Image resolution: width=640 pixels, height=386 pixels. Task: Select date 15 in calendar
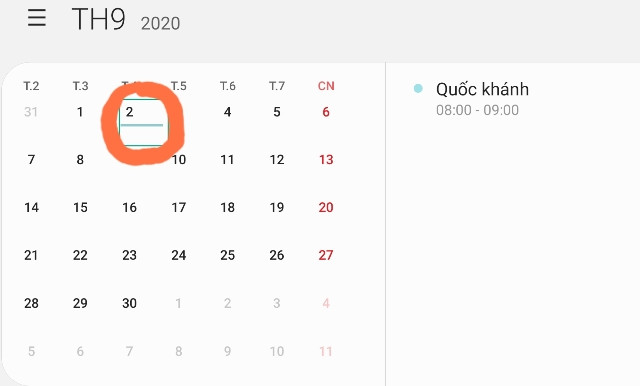click(80, 207)
